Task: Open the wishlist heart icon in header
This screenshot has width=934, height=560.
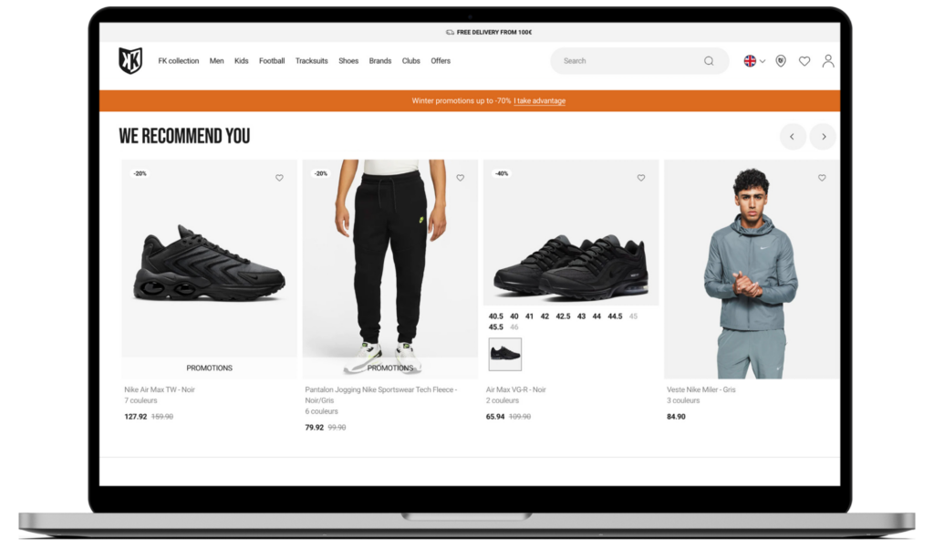Action: pos(804,61)
